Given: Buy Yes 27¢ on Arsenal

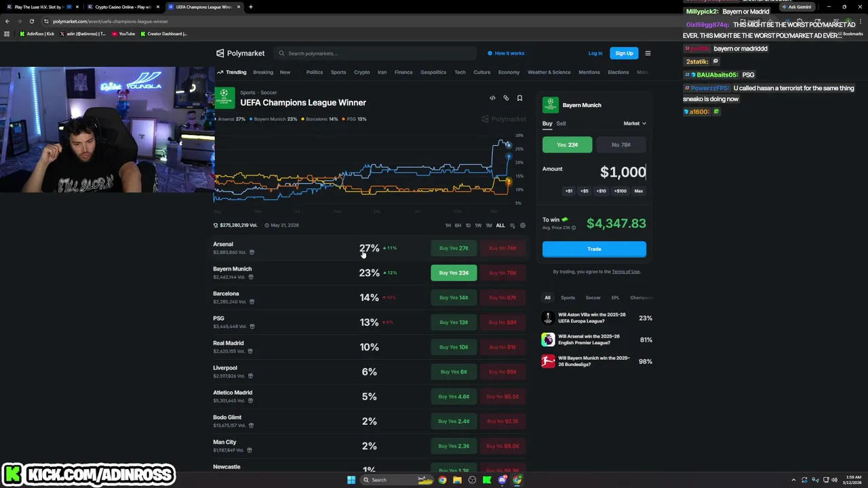Looking at the screenshot, I should [x=454, y=248].
